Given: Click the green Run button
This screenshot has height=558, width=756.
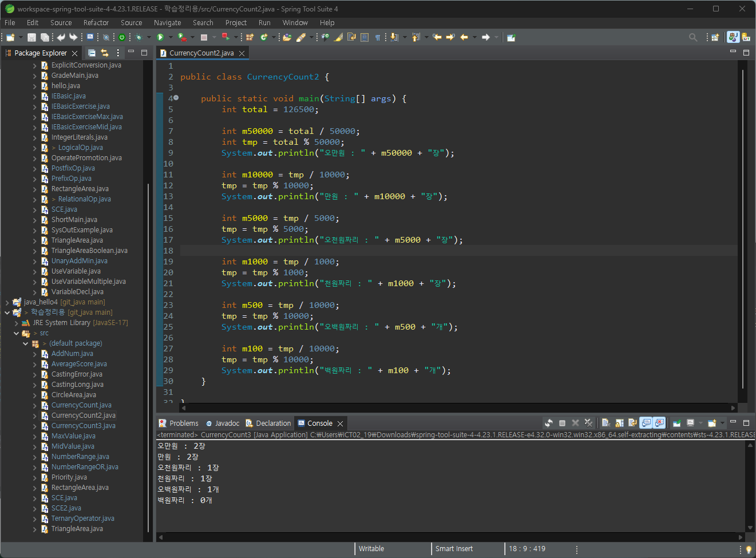Looking at the screenshot, I should (x=160, y=37).
